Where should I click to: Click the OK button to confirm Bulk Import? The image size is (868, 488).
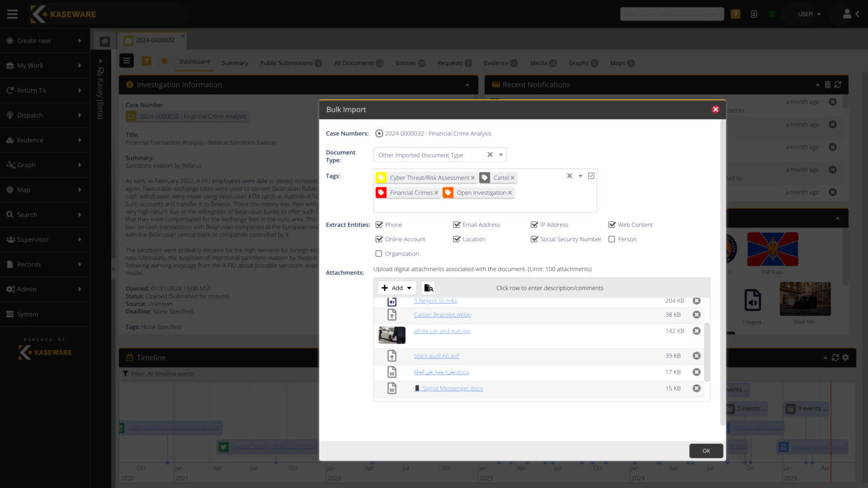point(705,450)
